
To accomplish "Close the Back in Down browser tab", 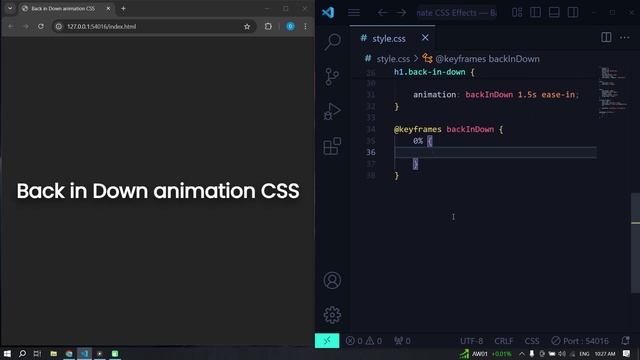I will tap(108, 8).
